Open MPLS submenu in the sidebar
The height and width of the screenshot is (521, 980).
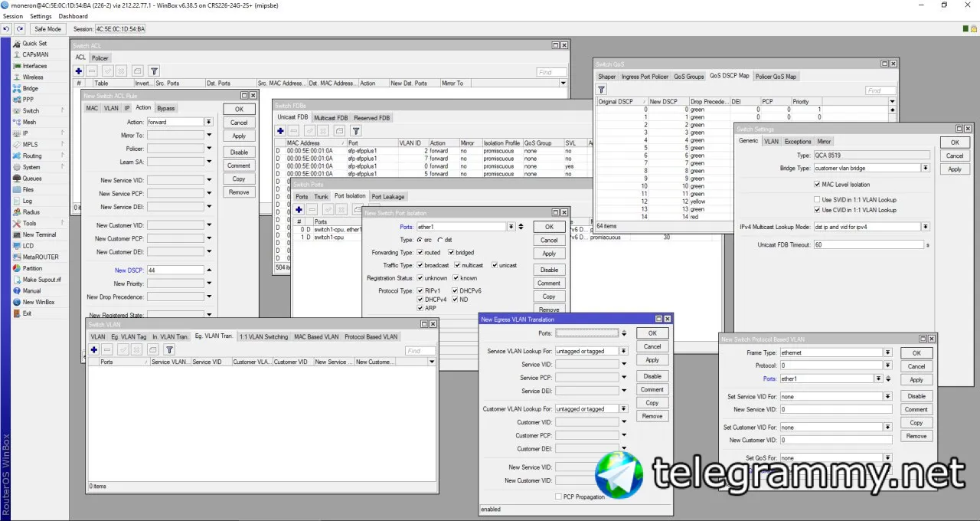coord(30,144)
